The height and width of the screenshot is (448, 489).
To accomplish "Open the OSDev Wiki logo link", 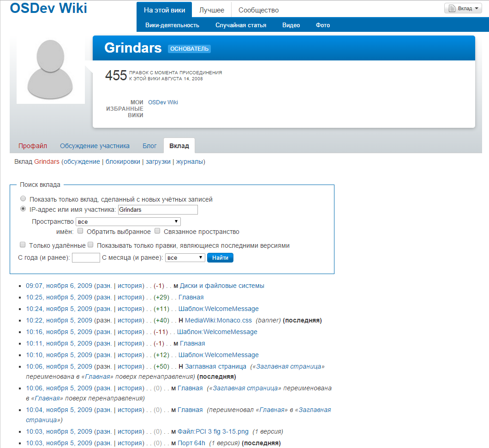I will point(48,8).
